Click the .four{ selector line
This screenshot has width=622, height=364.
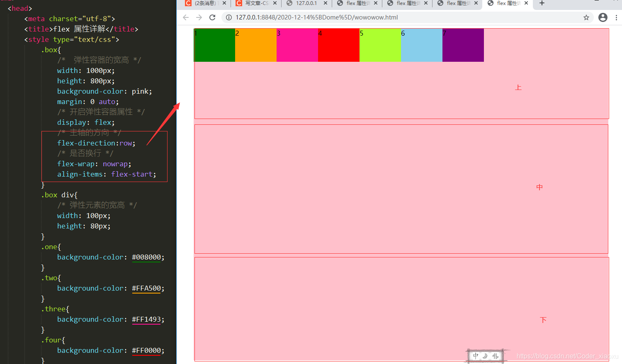point(53,340)
